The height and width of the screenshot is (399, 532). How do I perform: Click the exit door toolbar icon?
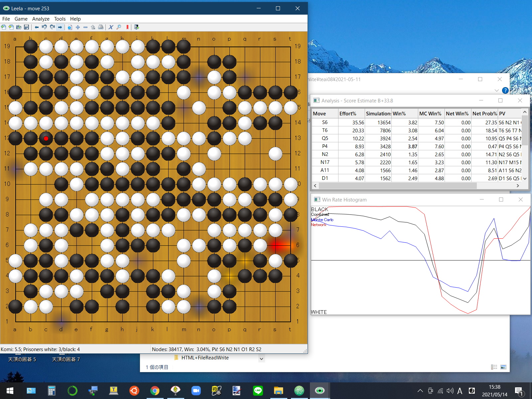(x=136, y=27)
